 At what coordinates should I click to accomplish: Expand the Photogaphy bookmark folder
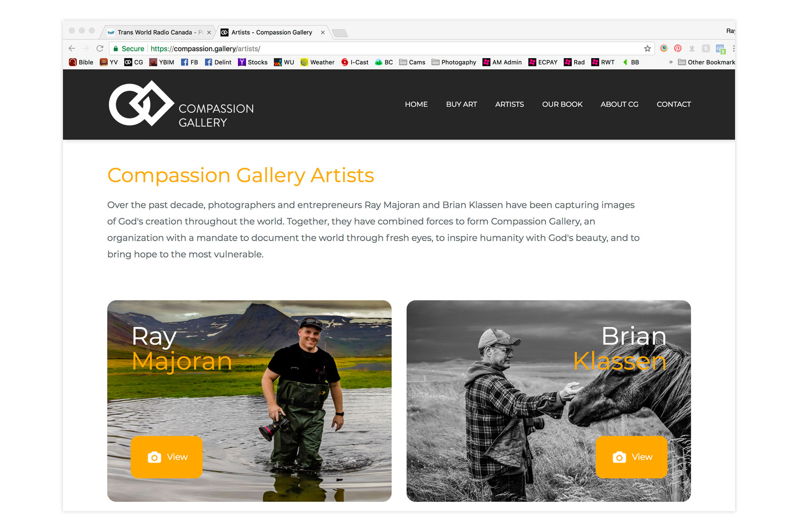[x=454, y=63]
